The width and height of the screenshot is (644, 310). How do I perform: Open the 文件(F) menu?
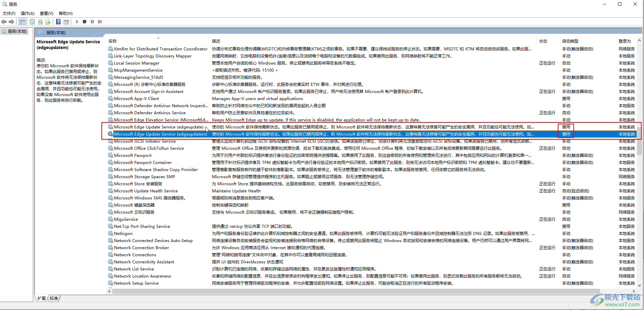[x=9, y=14]
